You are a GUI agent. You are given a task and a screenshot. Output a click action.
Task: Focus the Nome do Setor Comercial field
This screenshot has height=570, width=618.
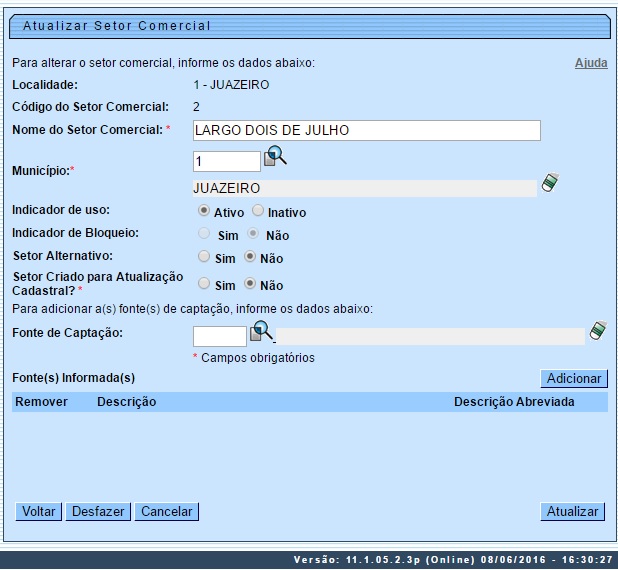[366, 131]
